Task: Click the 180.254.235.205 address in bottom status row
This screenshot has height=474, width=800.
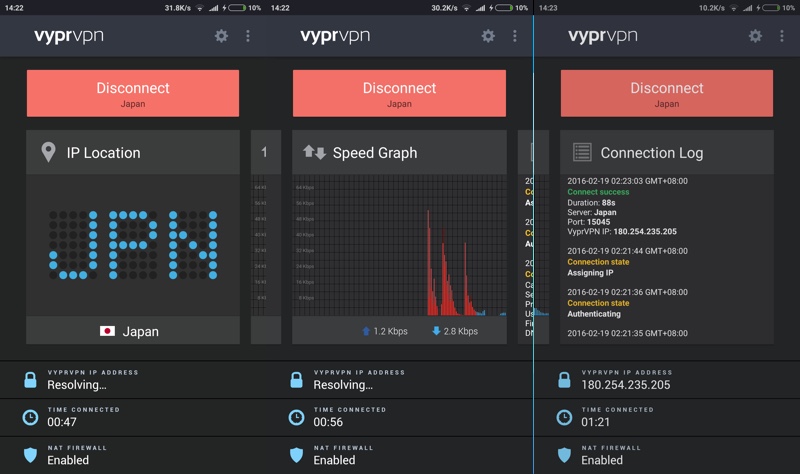Action: [x=626, y=385]
